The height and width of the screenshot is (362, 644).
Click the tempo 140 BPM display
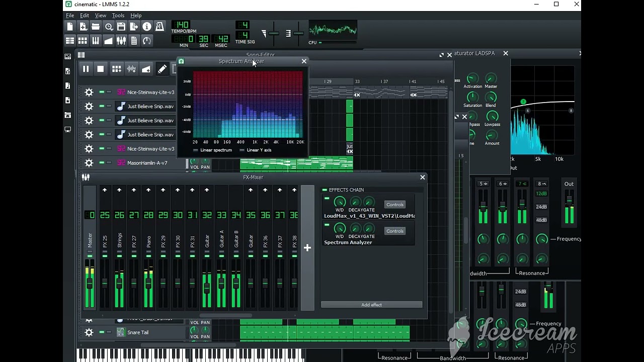pos(181,25)
